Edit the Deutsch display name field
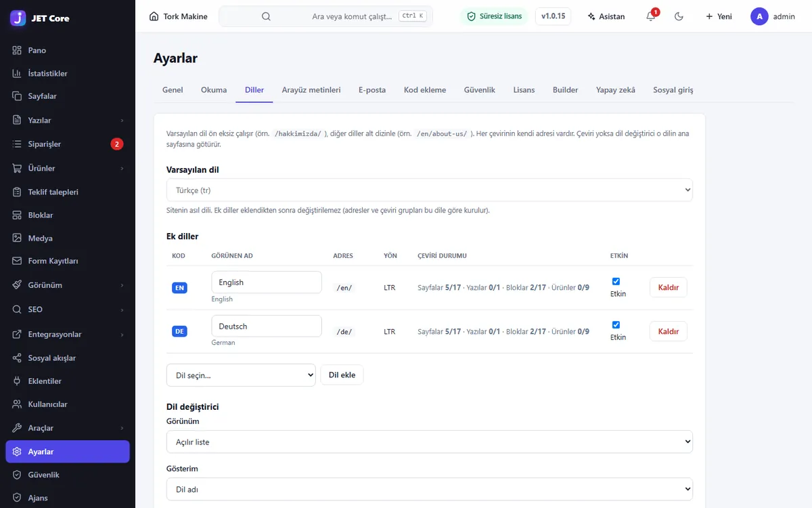 (x=267, y=326)
